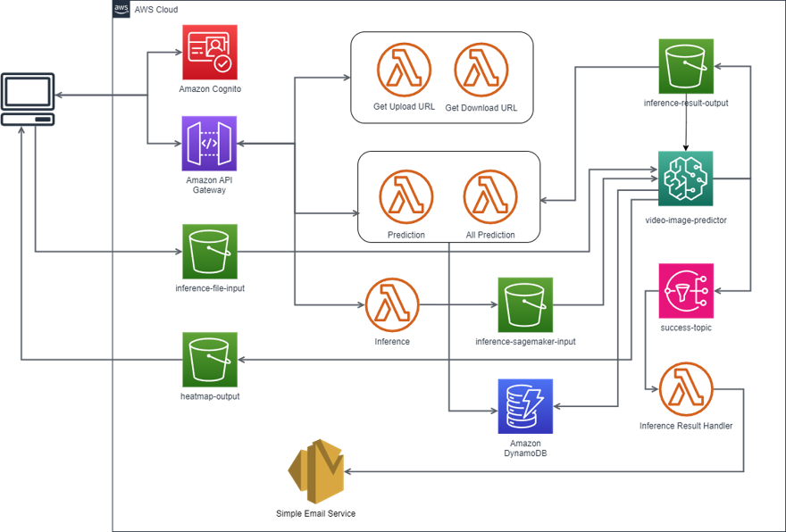Click the 'AWS Cloud' title text
This screenshot has width=786, height=532.
point(156,10)
